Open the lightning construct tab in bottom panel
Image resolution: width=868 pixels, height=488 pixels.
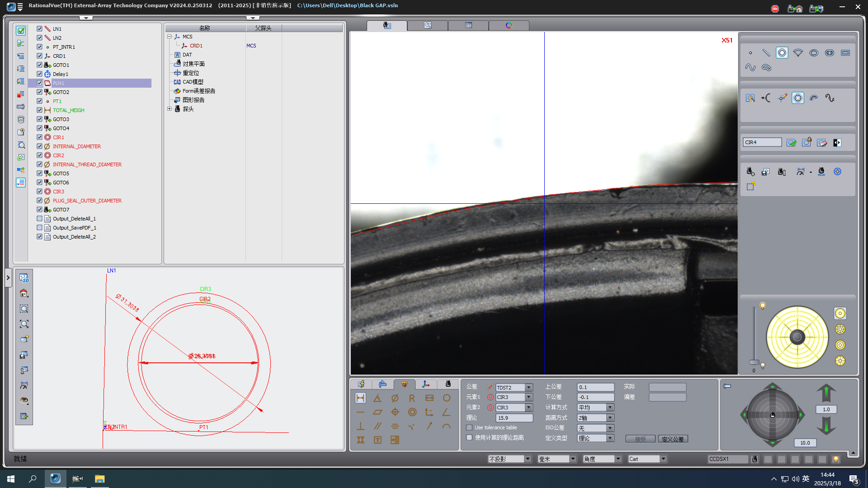pos(361,384)
